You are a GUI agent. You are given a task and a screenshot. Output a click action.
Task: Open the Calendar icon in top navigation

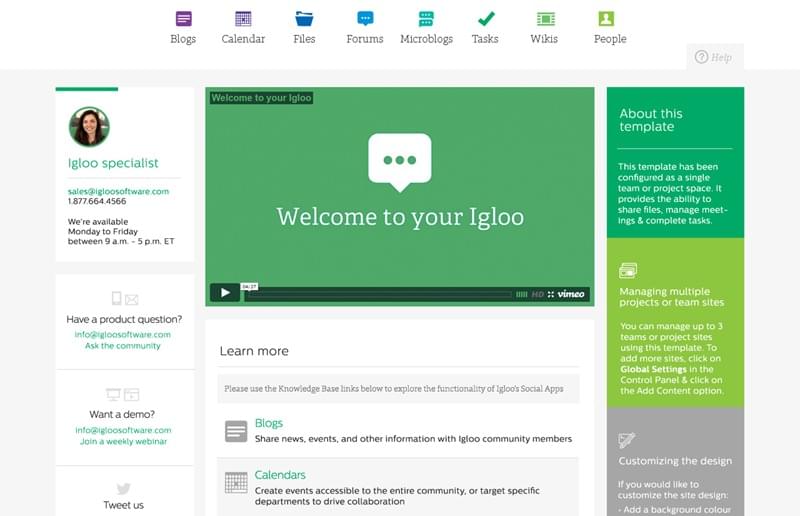pyautogui.click(x=243, y=19)
